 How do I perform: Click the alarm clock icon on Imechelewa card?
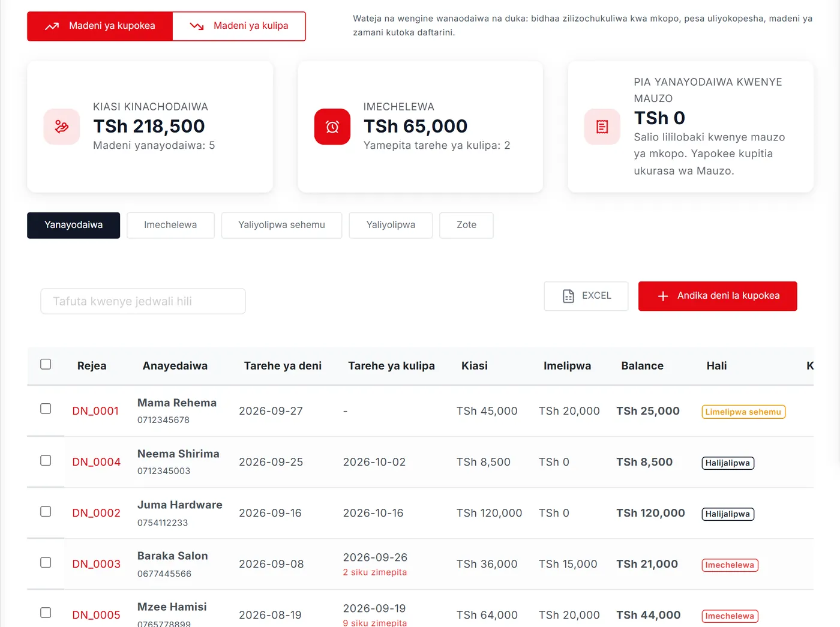pos(332,127)
